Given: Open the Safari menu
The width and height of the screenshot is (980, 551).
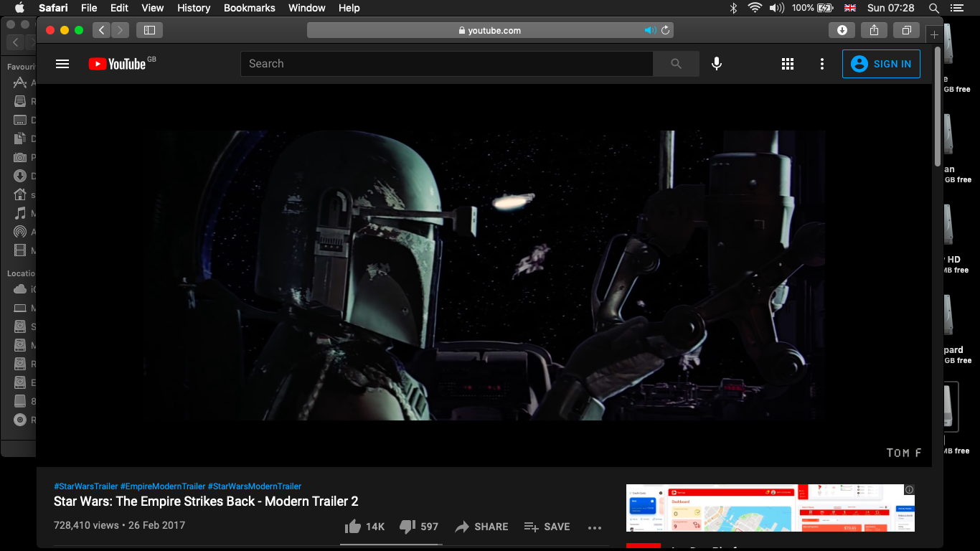Looking at the screenshot, I should [53, 8].
